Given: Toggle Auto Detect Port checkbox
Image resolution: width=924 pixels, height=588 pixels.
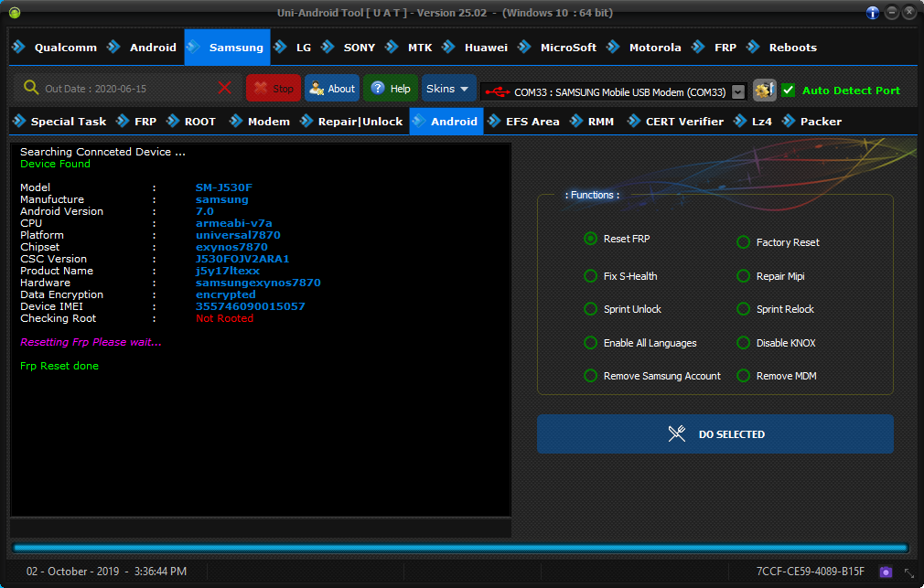Looking at the screenshot, I should coord(788,91).
